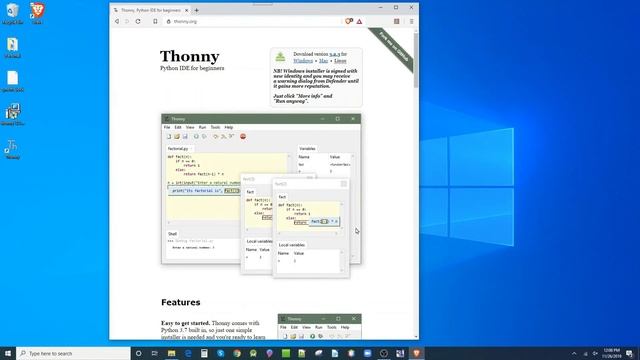Image resolution: width=640 pixels, height=360 pixels.
Task: Click the volume icon in system tray
Action: click(x=595, y=353)
